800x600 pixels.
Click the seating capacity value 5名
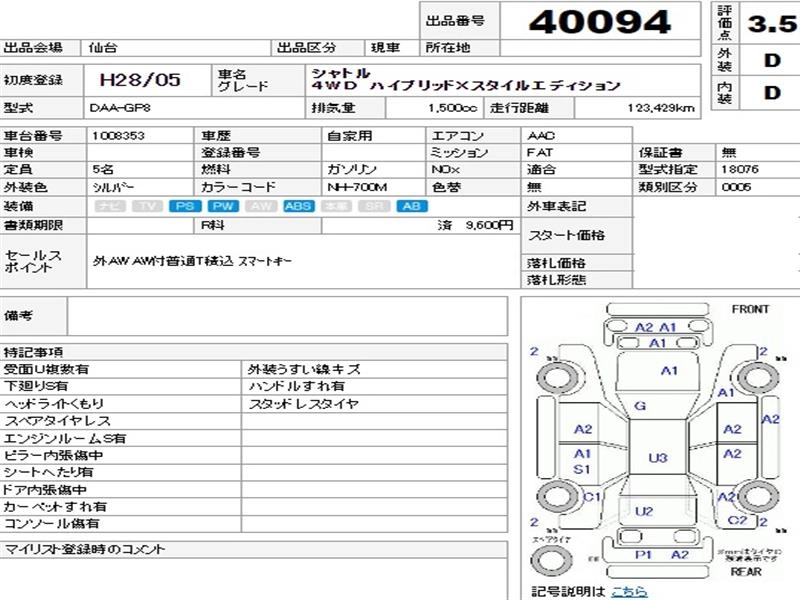pyautogui.click(x=103, y=169)
